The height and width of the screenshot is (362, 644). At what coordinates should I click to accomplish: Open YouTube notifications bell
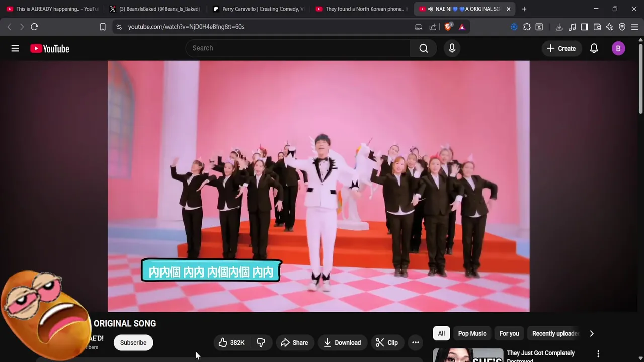(x=594, y=48)
